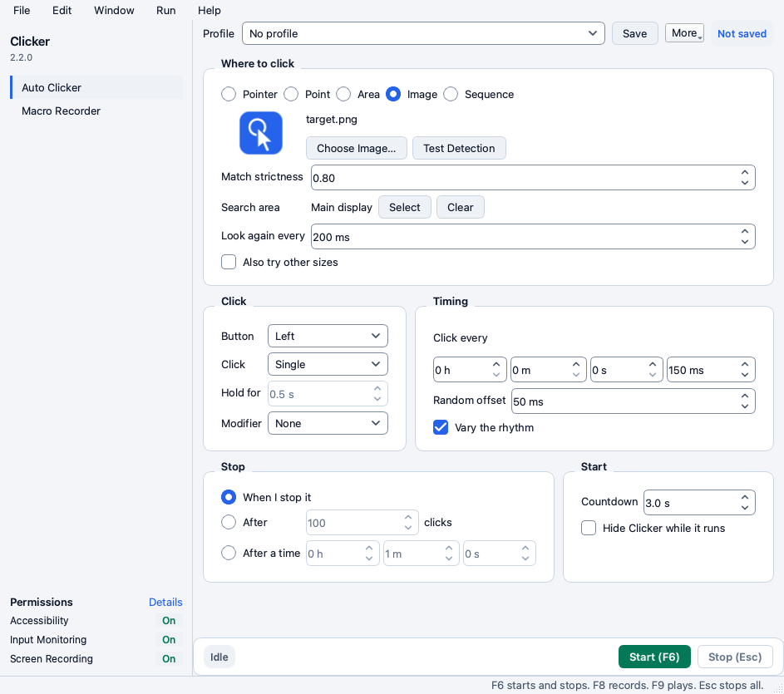
Task: Click the Random offset field
Action: pos(633,401)
